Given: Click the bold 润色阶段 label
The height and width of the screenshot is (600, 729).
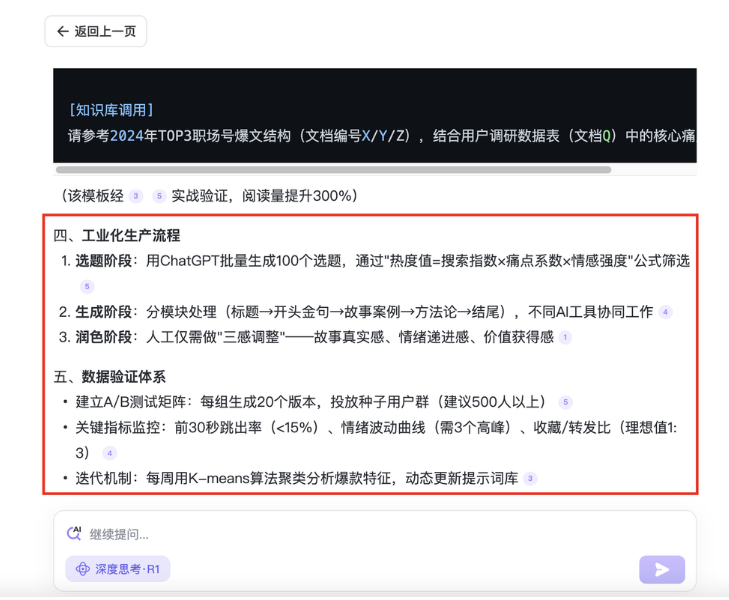Looking at the screenshot, I should point(104,337).
